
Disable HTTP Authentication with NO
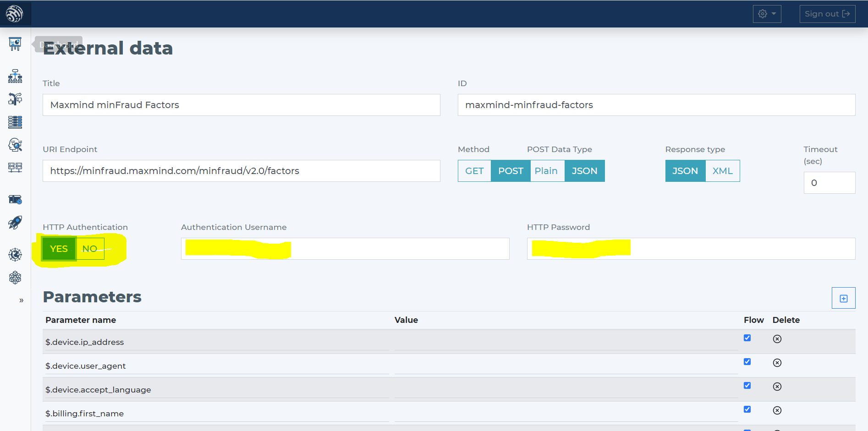click(90, 249)
